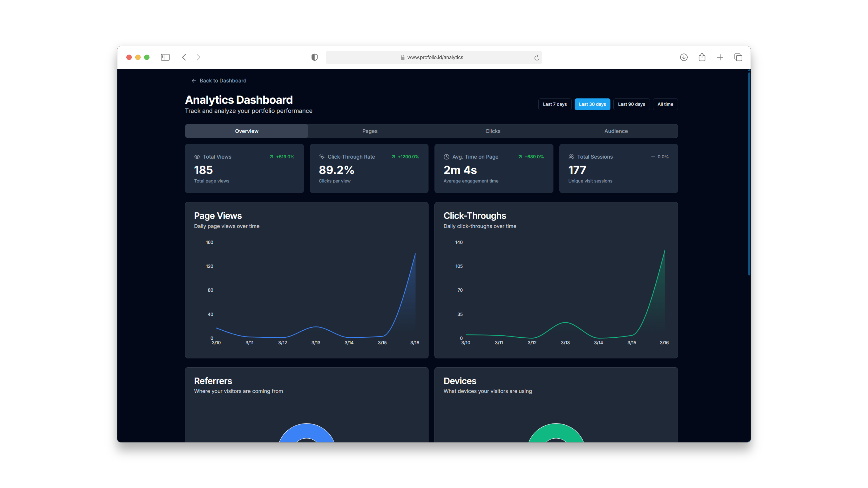This screenshot has width=868, height=488.
Task: Reload the page with refresh icon
Action: click(x=537, y=58)
